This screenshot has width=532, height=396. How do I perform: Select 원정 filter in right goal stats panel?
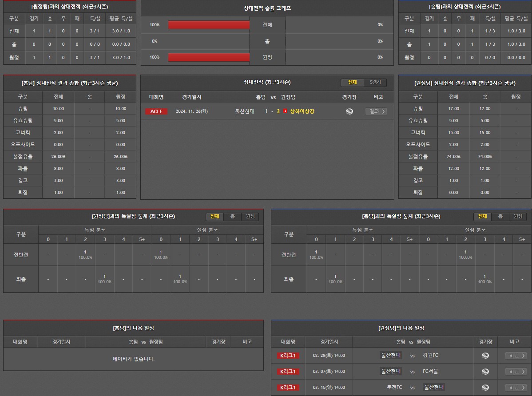tap(518, 217)
